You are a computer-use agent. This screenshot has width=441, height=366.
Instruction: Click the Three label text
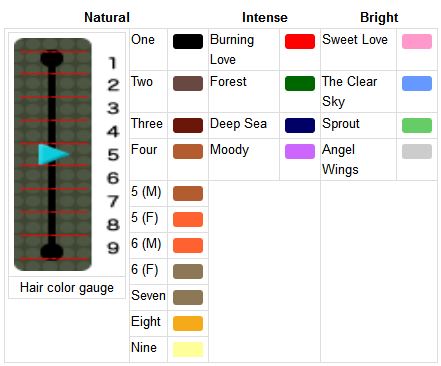[147, 124]
